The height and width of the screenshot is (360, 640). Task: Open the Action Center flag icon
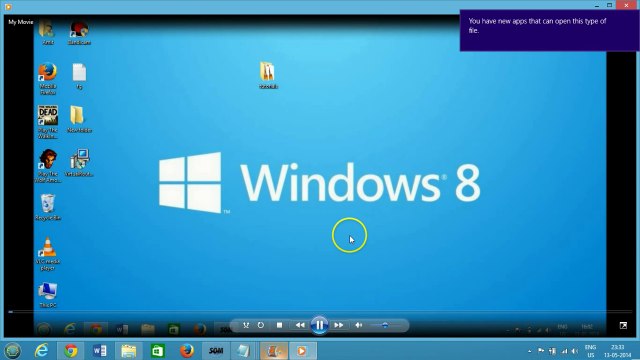pyautogui.click(x=541, y=351)
